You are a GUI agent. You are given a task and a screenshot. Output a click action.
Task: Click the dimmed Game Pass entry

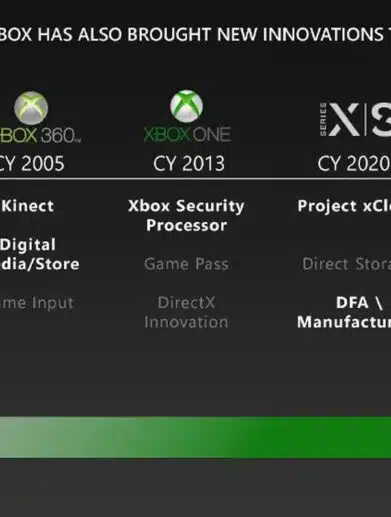click(x=186, y=264)
